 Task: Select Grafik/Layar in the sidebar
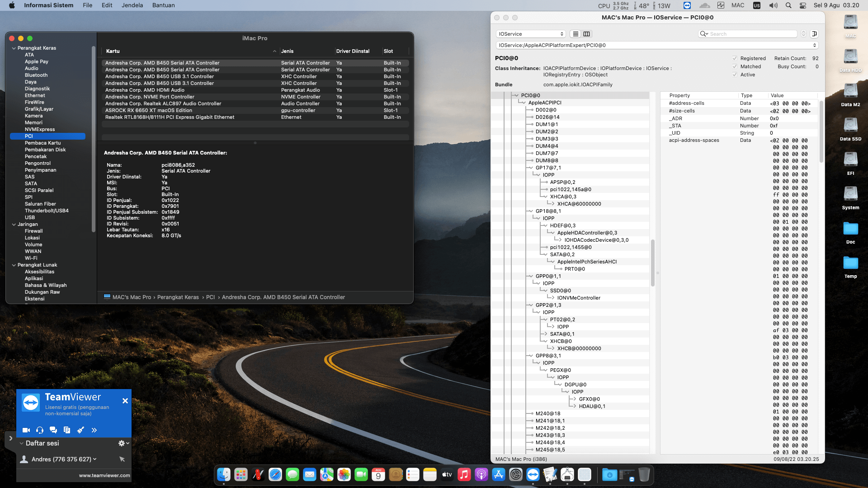pyautogui.click(x=39, y=109)
